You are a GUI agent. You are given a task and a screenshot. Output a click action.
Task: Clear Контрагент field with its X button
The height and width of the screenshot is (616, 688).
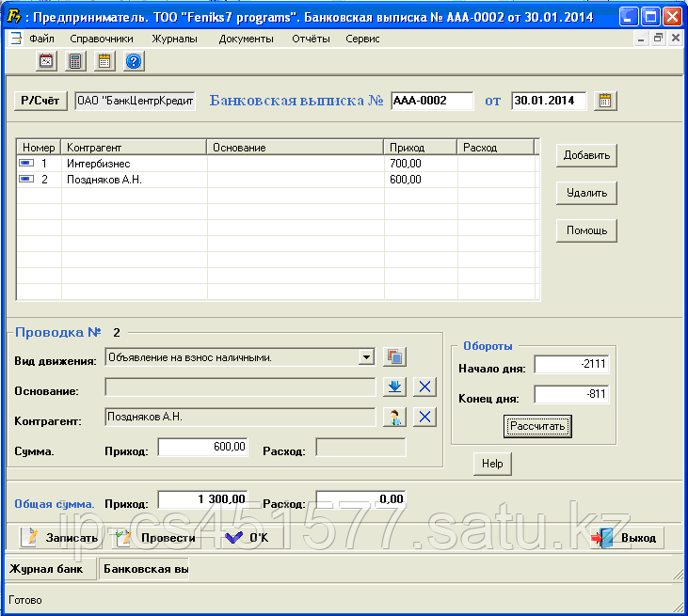tap(425, 417)
